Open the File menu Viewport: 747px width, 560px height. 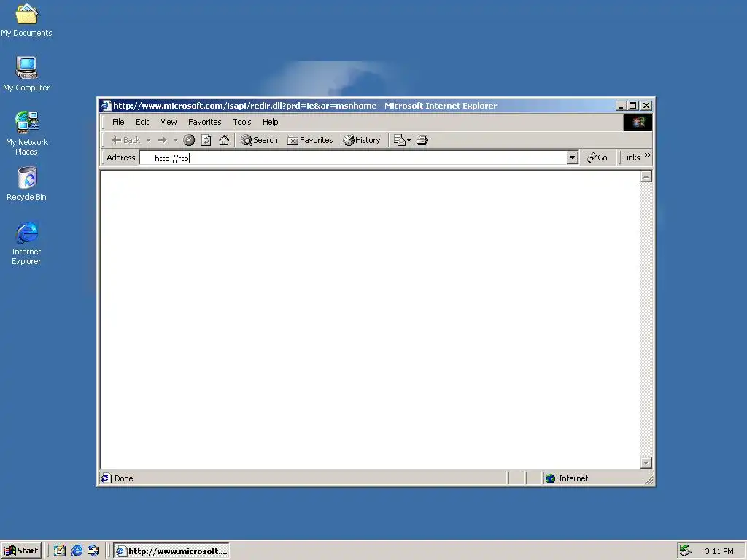[x=118, y=122]
